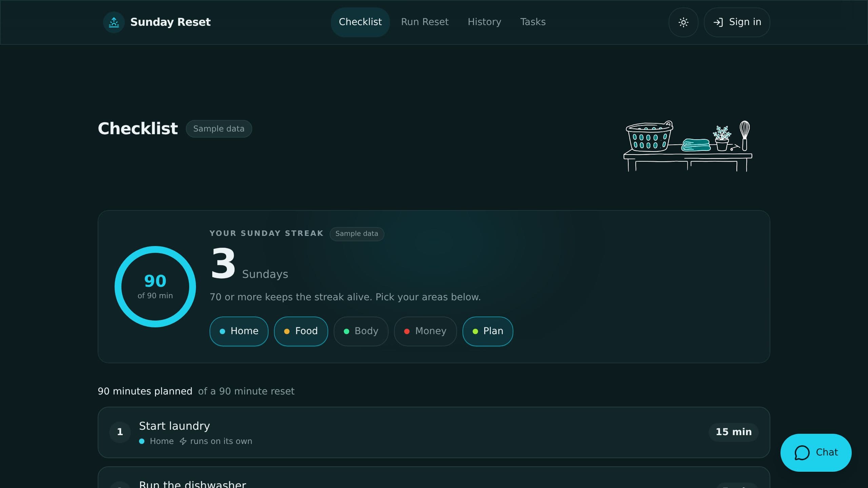This screenshot has width=868, height=488.
Task: Click the "runs on its own" label
Action: pos(221,441)
